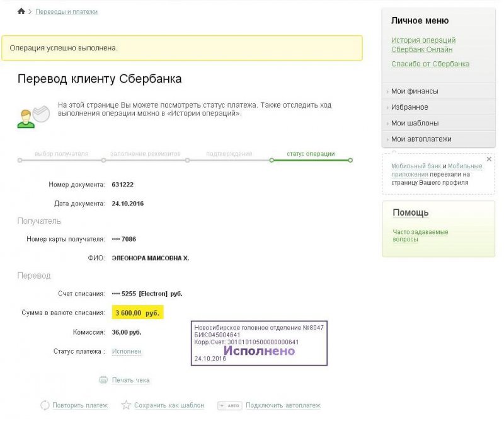Click recipient card number •••• 7086
504x423 pixels.
pyautogui.click(x=123, y=239)
